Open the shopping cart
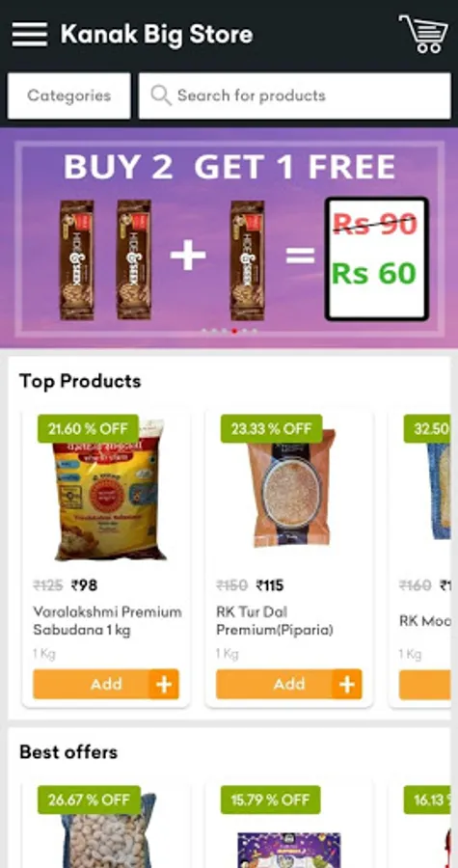458x868 pixels. [423, 34]
